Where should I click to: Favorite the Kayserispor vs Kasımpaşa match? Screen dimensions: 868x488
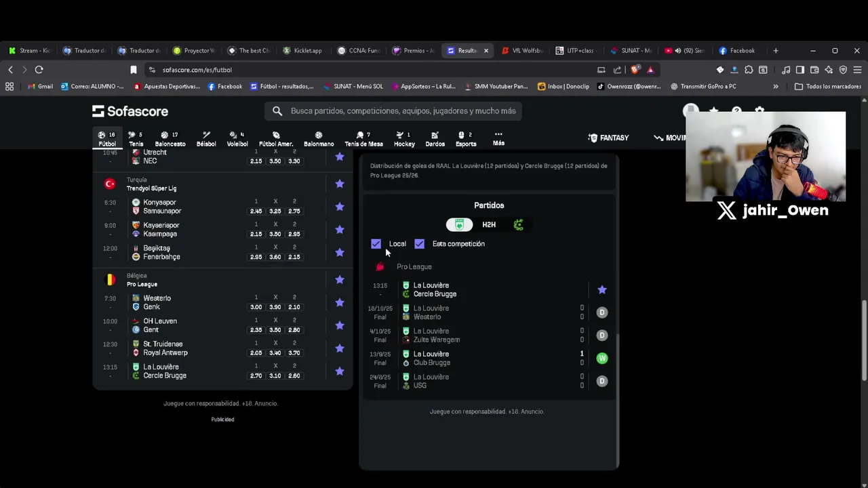coord(340,230)
